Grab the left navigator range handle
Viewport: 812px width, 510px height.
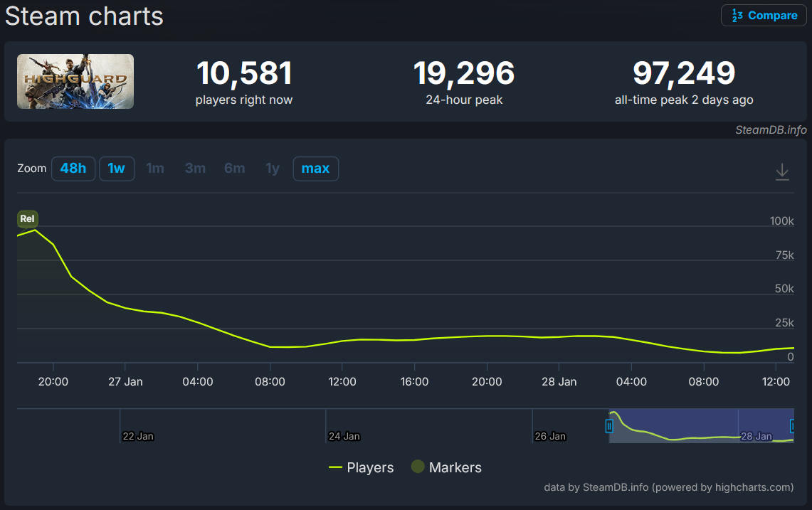pos(609,426)
